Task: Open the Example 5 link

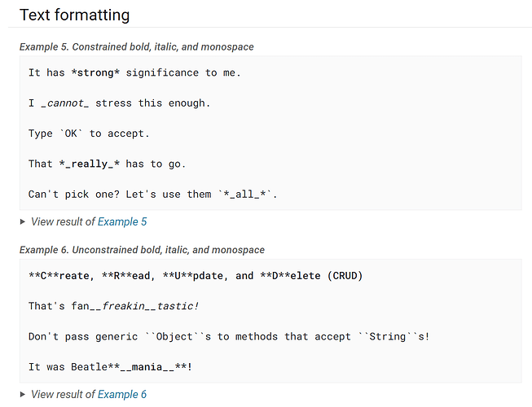Action: point(122,222)
